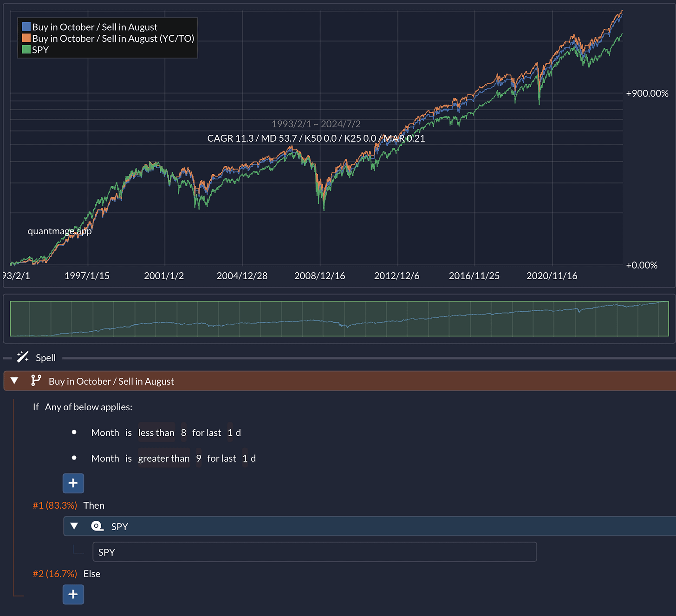Image resolution: width=676 pixels, height=616 pixels.
Task: Open the 'less than' comparison dropdown
Action: [x=156, y=433]
